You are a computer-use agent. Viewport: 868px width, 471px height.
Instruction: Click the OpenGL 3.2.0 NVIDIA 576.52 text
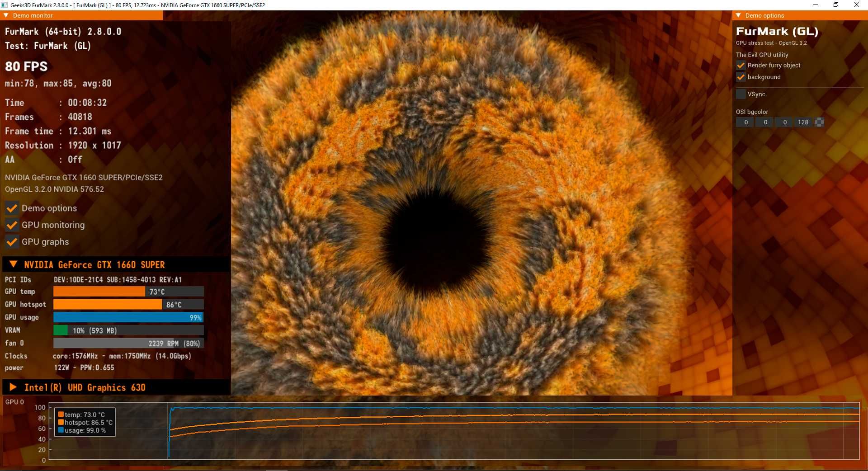(54, 189)
